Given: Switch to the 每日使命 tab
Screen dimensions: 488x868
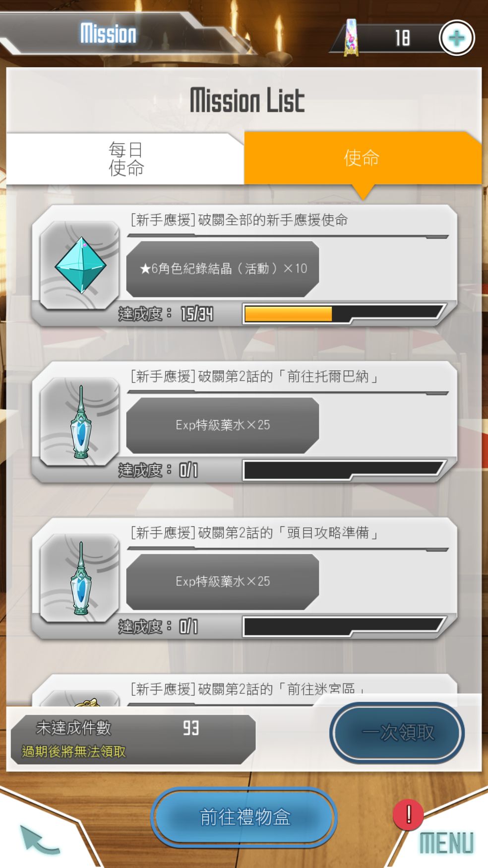Looking at the screenshot, I should point(125,159).
